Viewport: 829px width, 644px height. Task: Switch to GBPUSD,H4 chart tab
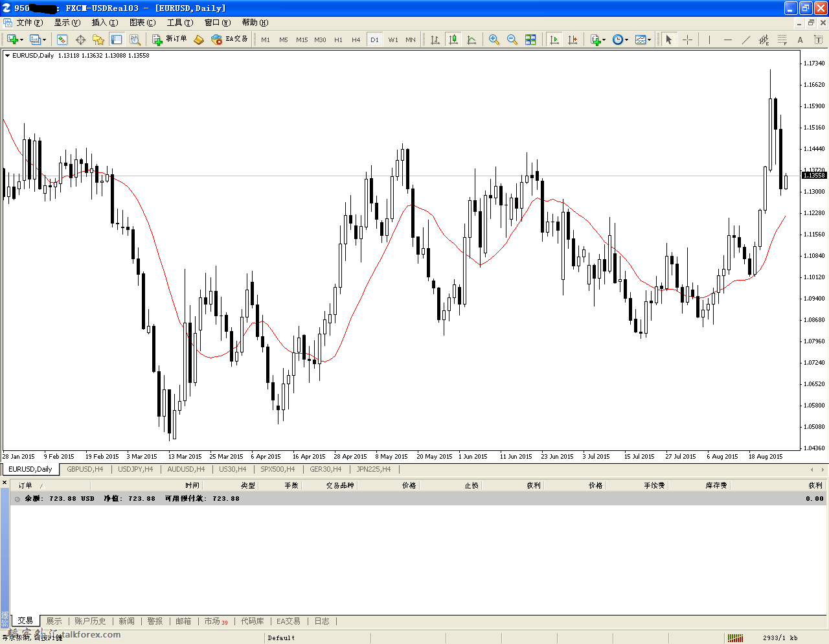[85, 469]
